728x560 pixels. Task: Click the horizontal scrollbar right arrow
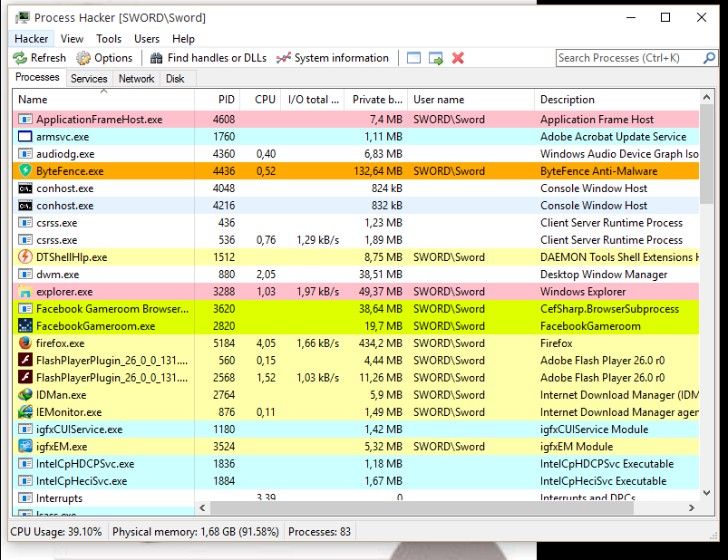pyautogui.click(x=692, y=508)
